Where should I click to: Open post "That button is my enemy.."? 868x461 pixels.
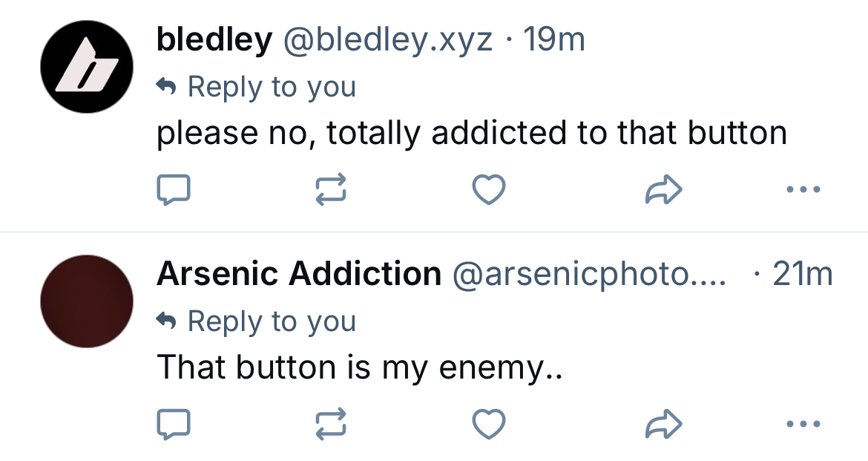pyautogui.click(x=360, y=367)
